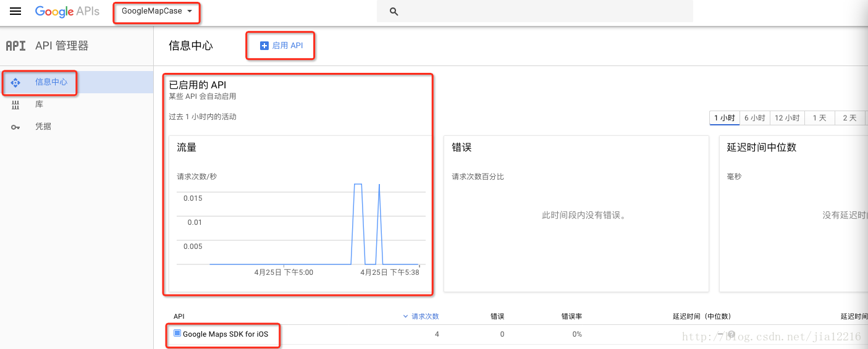This screenshot has width=868, height=349.
Task: Click the 错误 panel title
Action: [461, 148]
